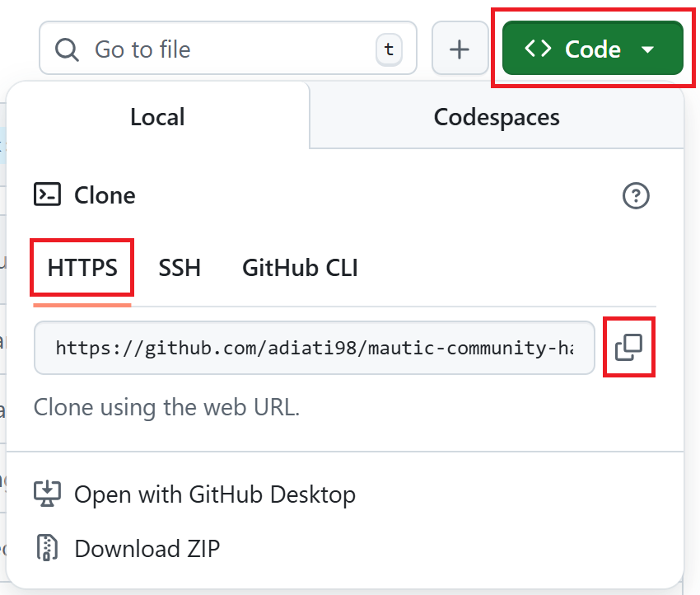Click the plus icon to add a file
The image size is (700, 595).
click(x=460, y=49)
